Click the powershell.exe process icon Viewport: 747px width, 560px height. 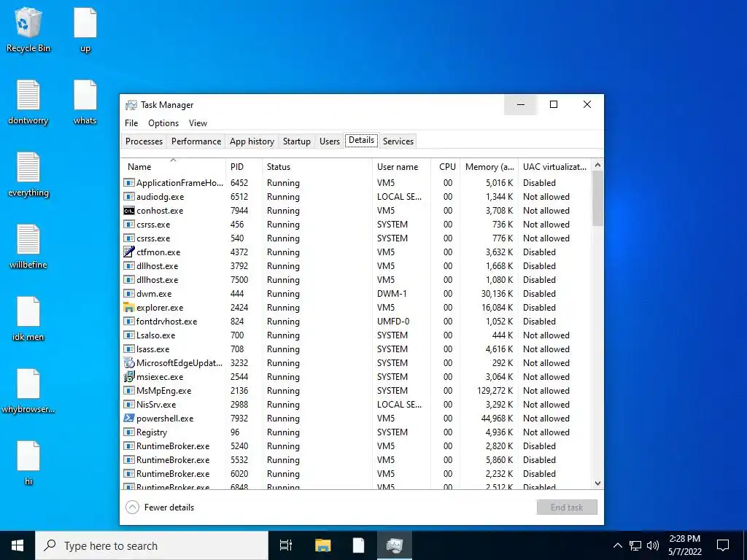tap(128, 418)
